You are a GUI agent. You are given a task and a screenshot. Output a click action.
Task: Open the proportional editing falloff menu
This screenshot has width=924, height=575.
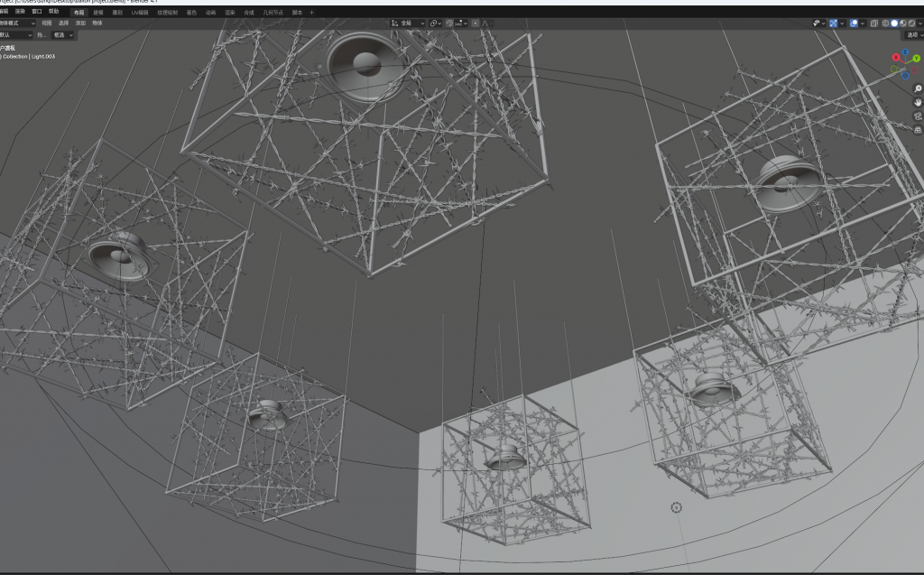click(x=486, y=23)
